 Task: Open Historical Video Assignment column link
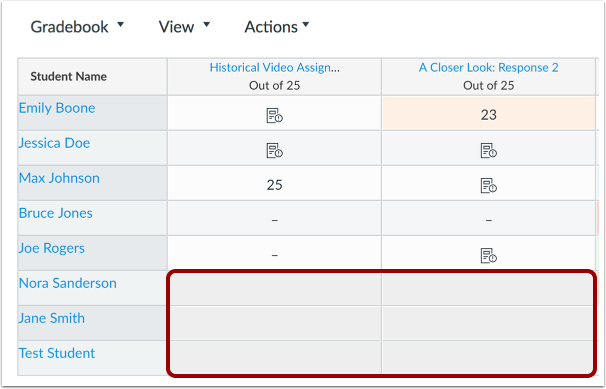(x=274, y=68)
